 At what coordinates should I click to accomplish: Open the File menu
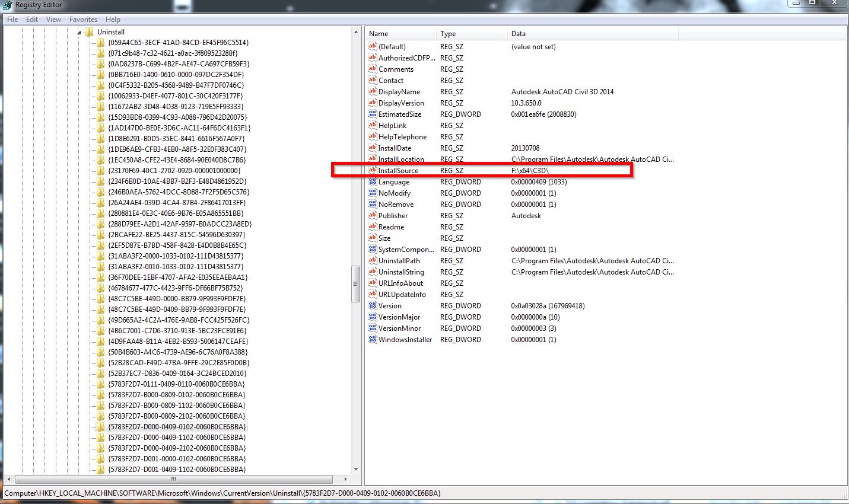coord(12,20)
